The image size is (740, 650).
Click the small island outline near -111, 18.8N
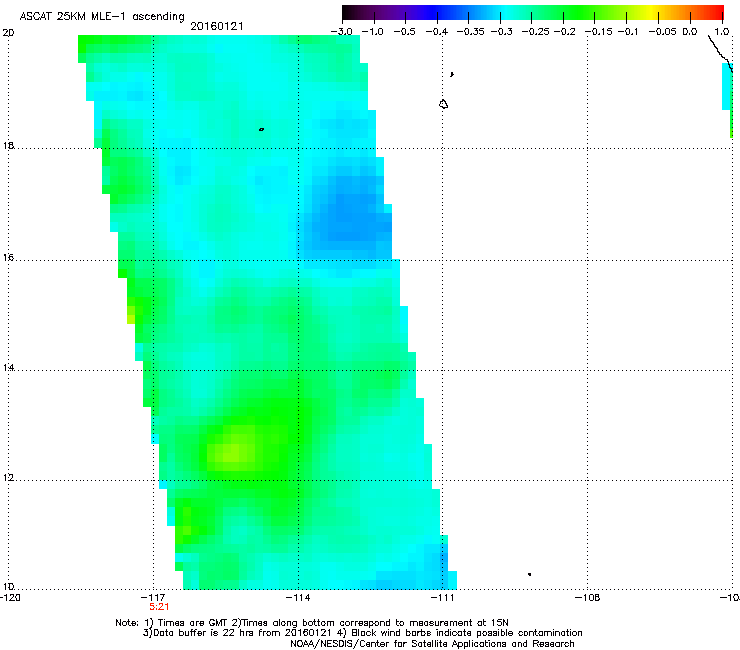pyautogui.click(x=443, y=104)
